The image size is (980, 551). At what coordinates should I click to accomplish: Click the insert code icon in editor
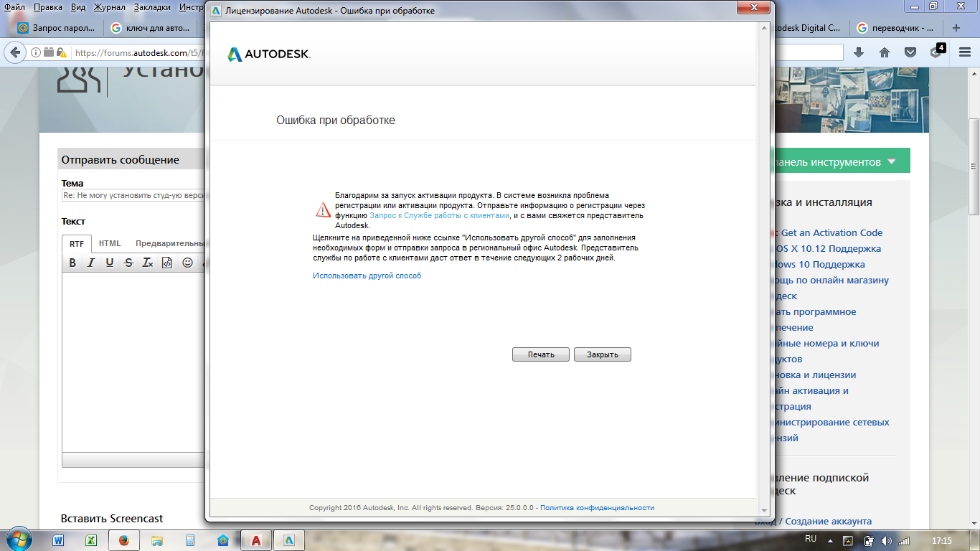(x=166, y=263)
